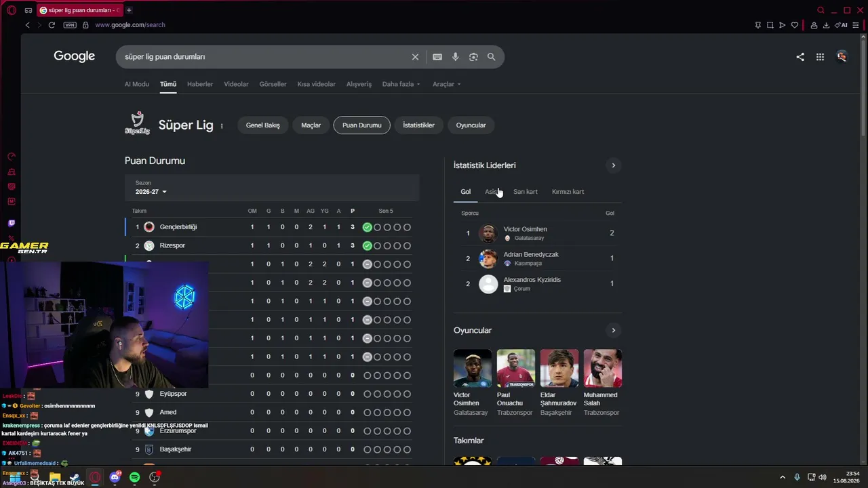This screenshot has width=868, height=488.
Task: Open a new browser tab
Action: [x=129, y=10]
